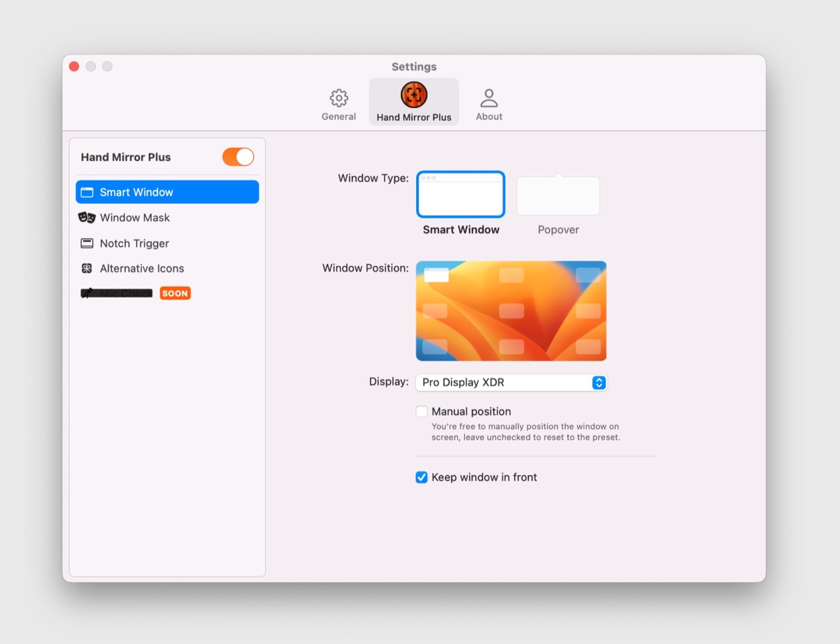Go to the Notch Trigger section
840x644 pixels.
pyautogui.click(x=167, y=243)
